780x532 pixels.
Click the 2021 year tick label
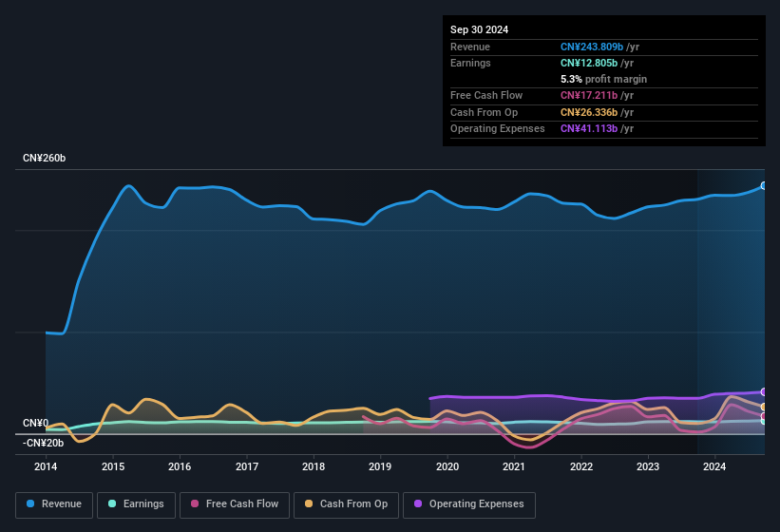pyautogui.click(x=514, y=466)
